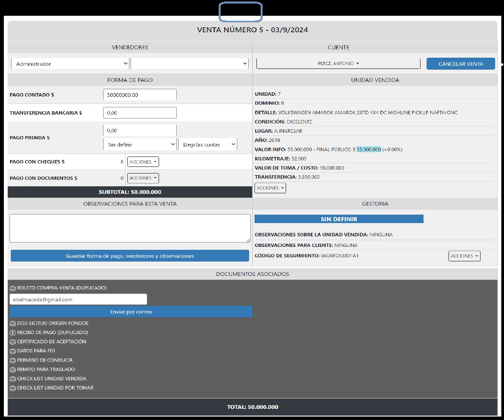
Task: Click the TRANSFERENCIA BANCARIA $ amount field
Action: pos(140,113)
